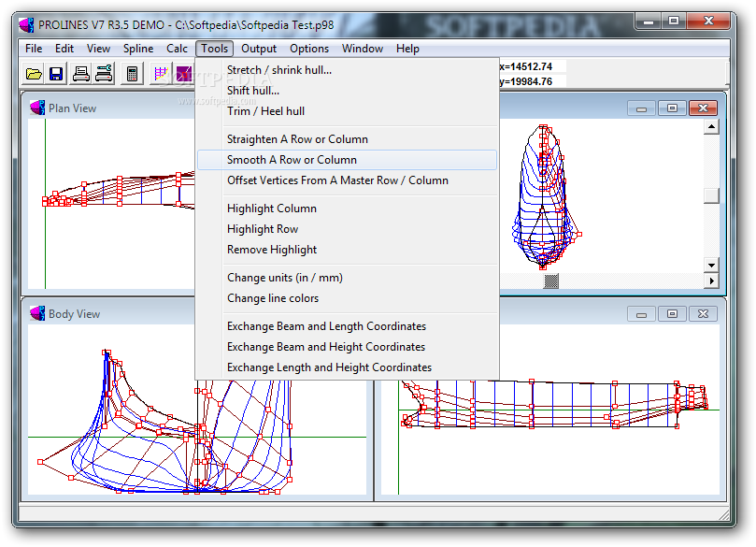
Task: Open a file with the folder icon
Action: point(34,74)
